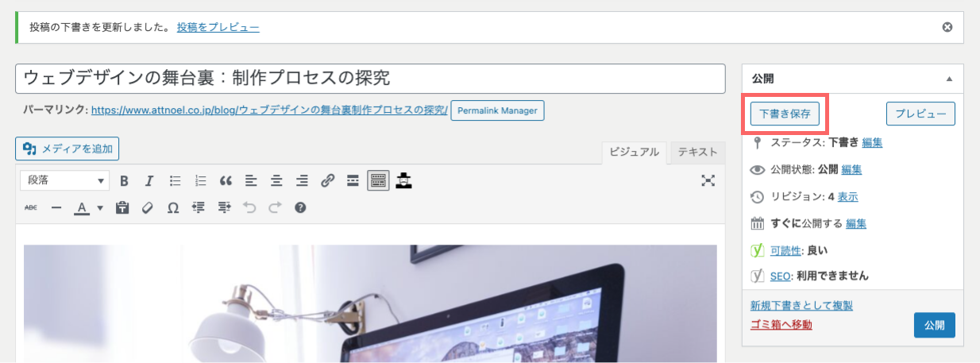Image resolution: width=980 pixels, height=363 pixels.
Task: Toggle distraction-free fullscreen mode
Action: [x=708, y=181]
